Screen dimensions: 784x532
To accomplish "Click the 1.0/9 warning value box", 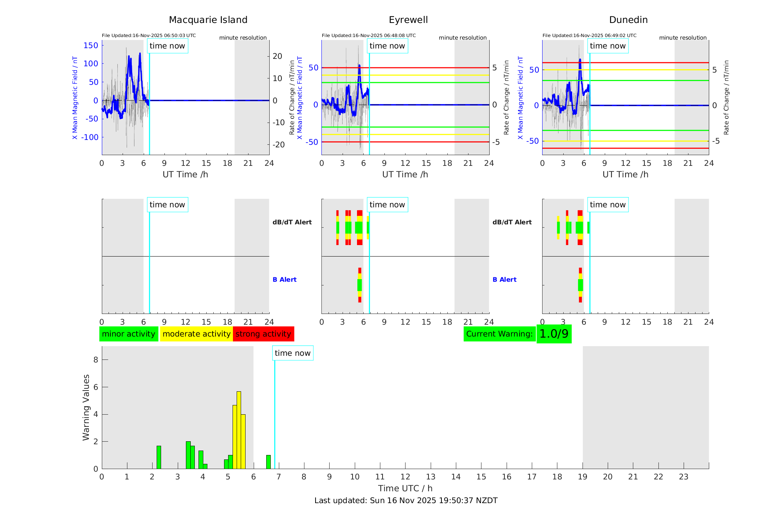I will 554,334.
